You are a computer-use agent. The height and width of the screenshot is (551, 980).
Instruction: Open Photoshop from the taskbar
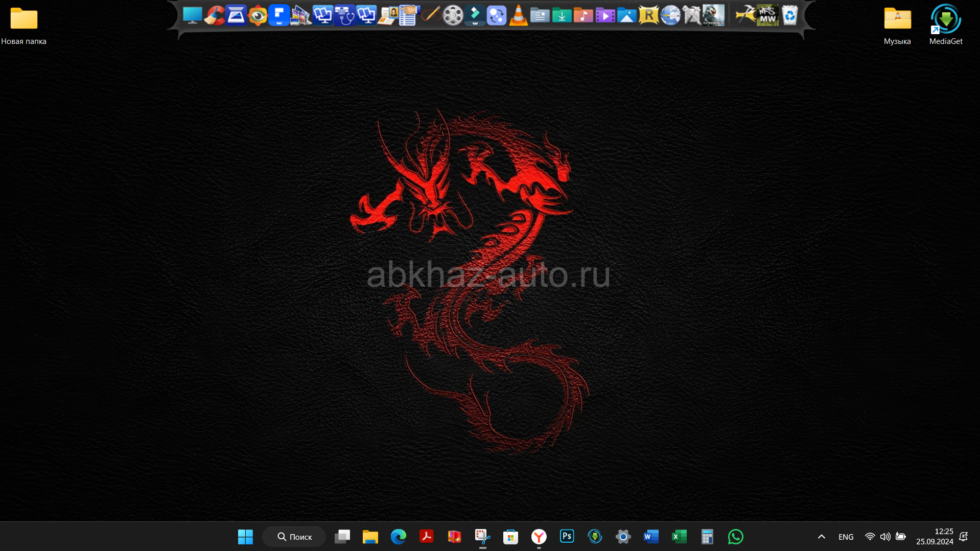pos(567,536)
